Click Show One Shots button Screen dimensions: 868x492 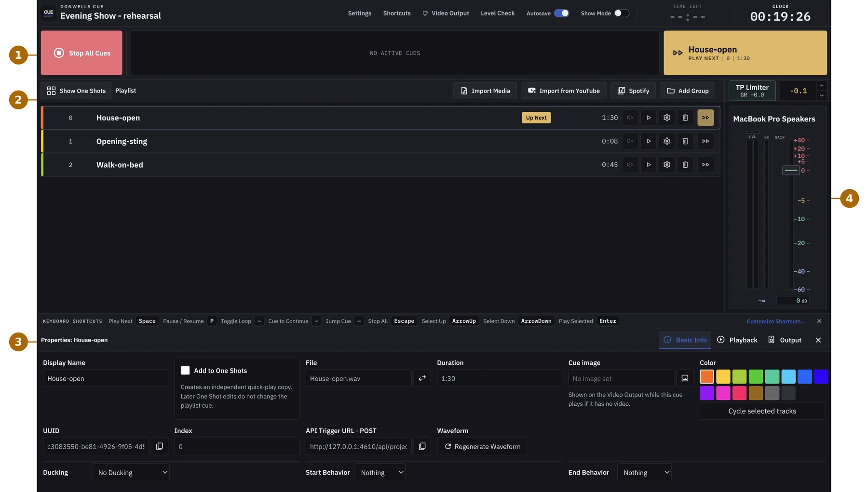(76, 91)
